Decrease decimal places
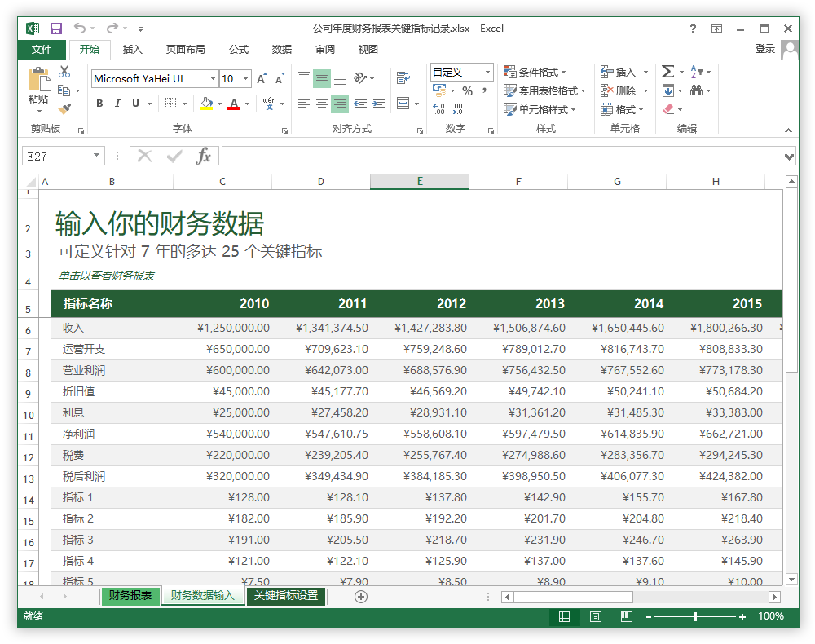 pyautogui.click(x=457, y=108)
